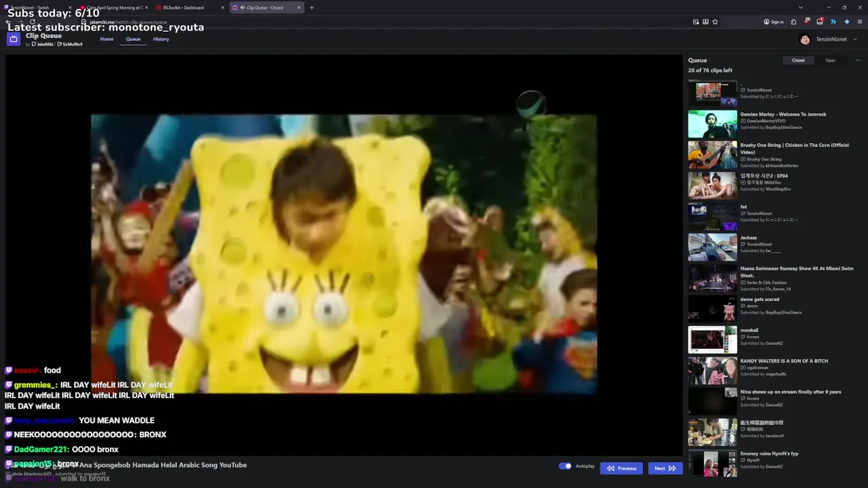This screenshot has width=868, height=488.
Task: Click the 업계포상 시즌2 : EP04 clip title
Action: [x=764, y=176]
